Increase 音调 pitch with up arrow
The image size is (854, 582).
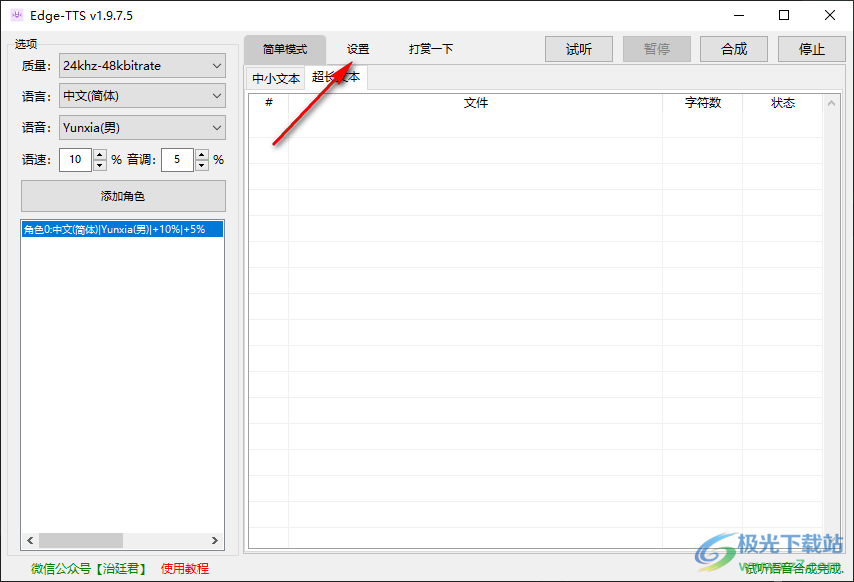(202, 154)
